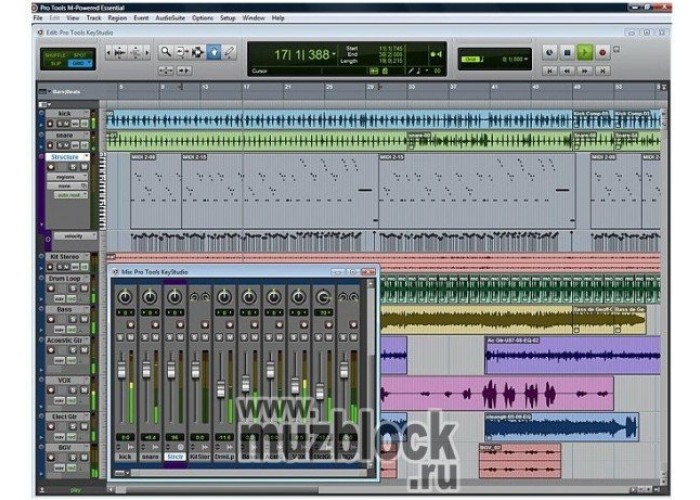The height and width of the screenshot is (500, 700).
Task: Open the Bars|Beats ruler dropdown
Action: click(49, 92)
